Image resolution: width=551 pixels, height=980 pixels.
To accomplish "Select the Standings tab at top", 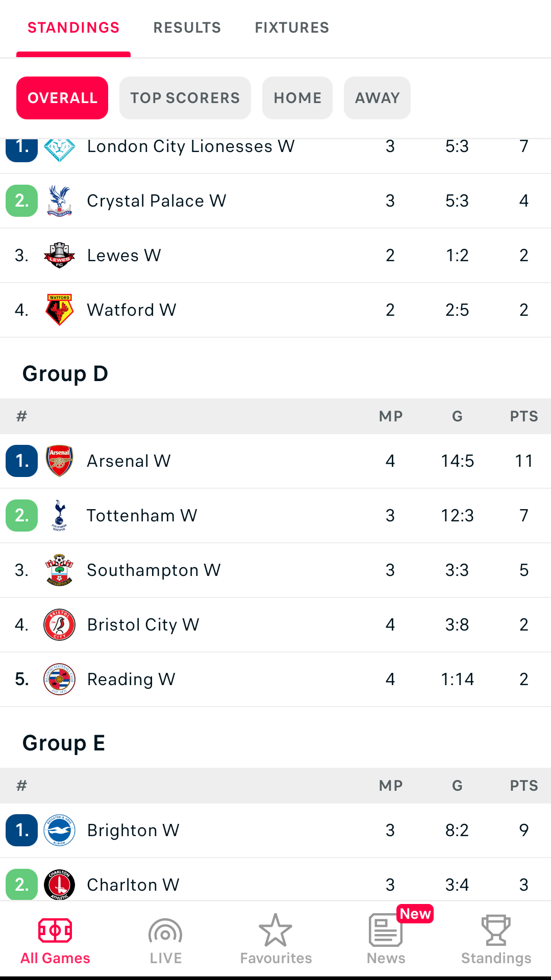I will pos(73,28).
